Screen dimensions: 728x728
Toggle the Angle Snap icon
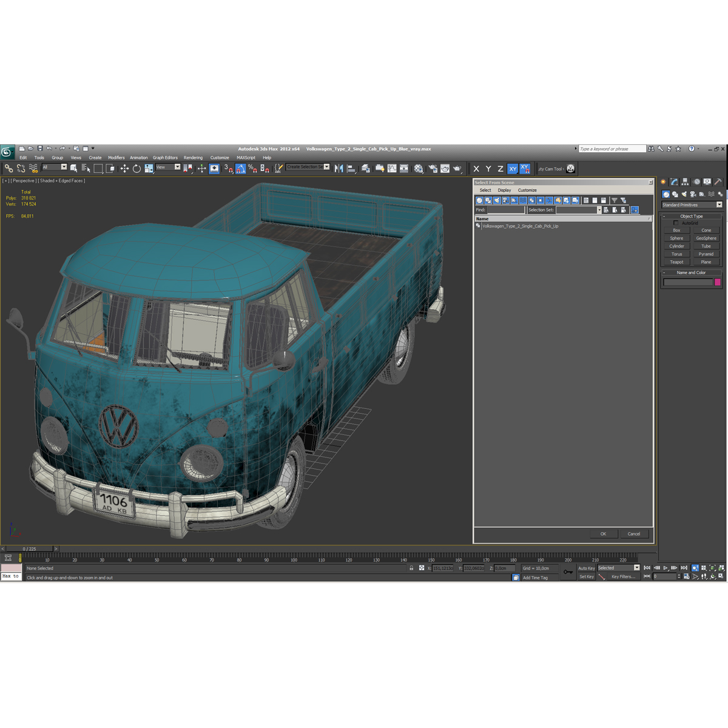pos(241,169)
